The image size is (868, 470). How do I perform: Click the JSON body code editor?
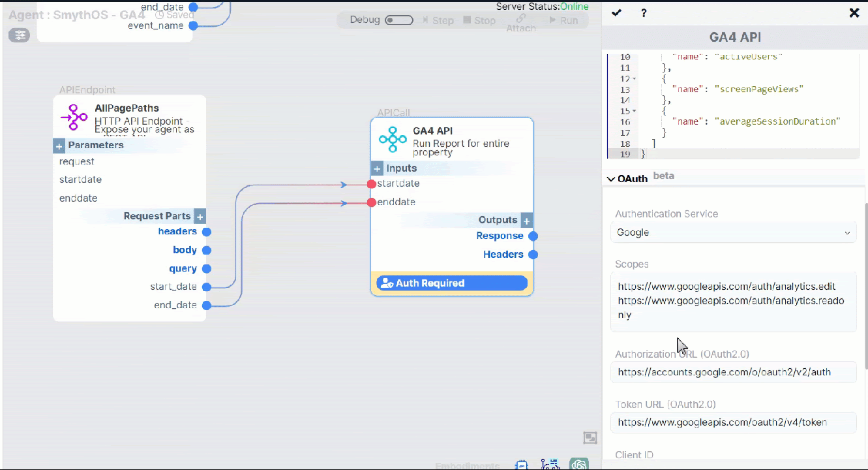[734, 105]
